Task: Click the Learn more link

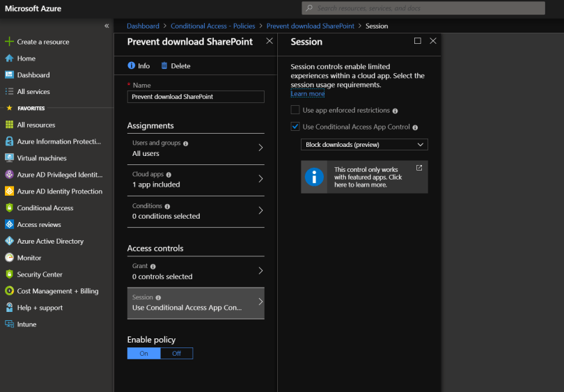Action: coord(307,94)
